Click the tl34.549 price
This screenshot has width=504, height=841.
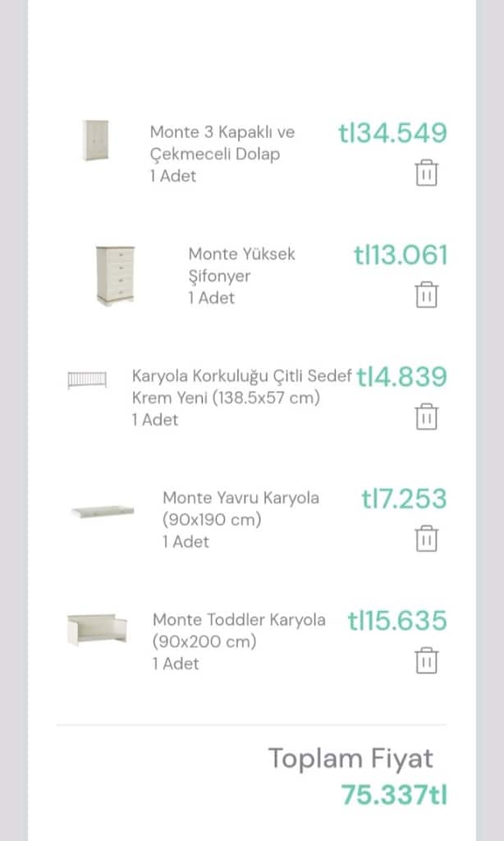[x=392, y=133]
